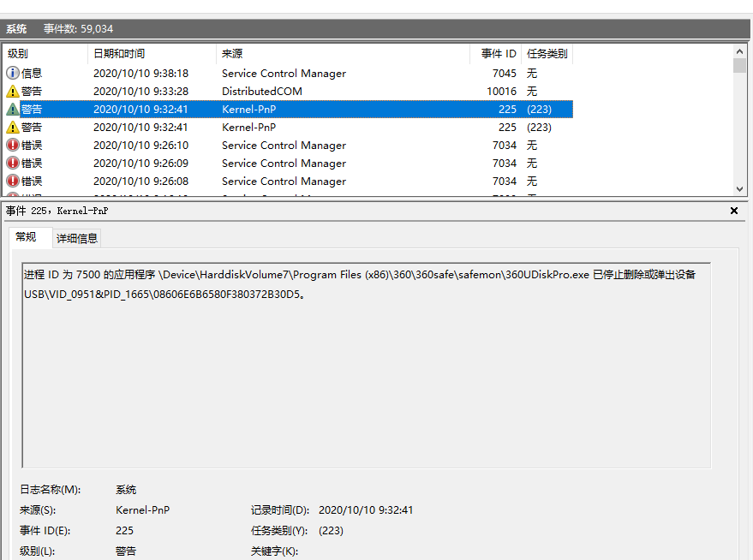Click the error icon for event 7034 at 9:26:10

tap(13, 145)
